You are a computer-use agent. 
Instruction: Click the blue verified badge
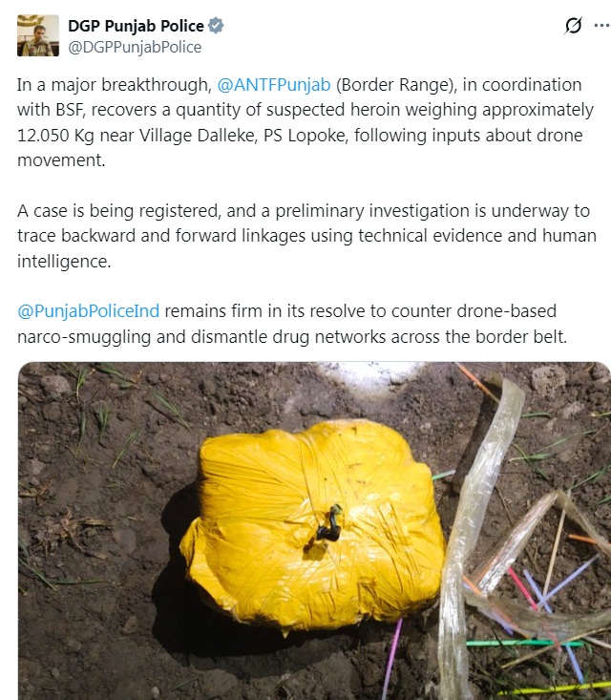pos(216,26)
